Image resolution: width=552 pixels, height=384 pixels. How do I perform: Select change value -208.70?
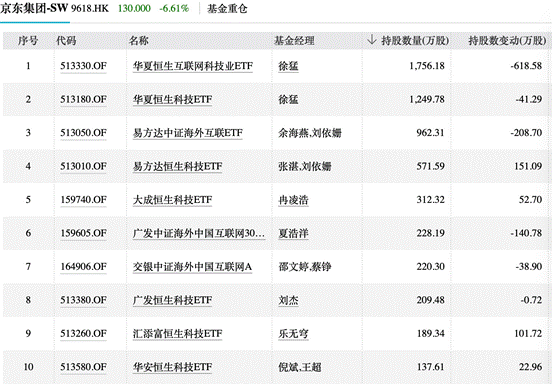click(x=526, y=133)
